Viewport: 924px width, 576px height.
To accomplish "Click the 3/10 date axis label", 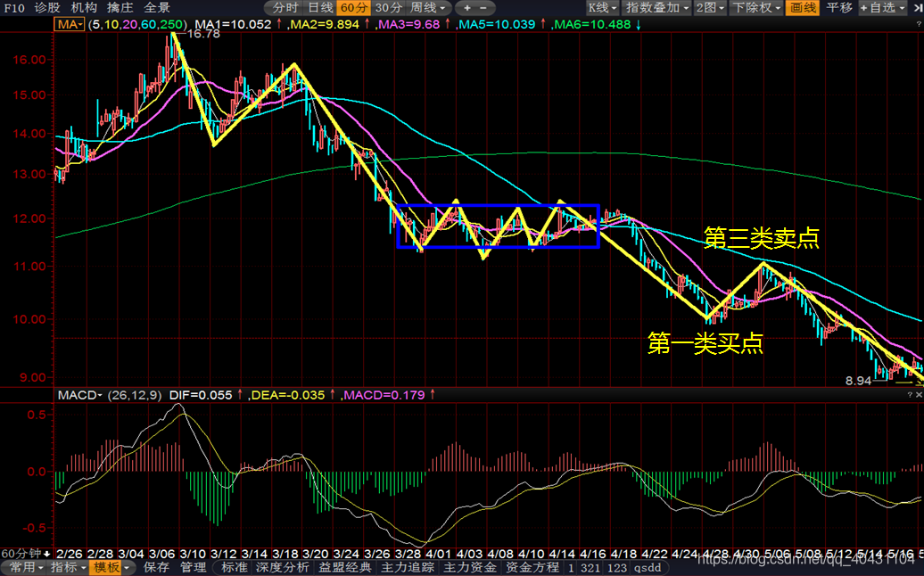I will tap(192, 554).
